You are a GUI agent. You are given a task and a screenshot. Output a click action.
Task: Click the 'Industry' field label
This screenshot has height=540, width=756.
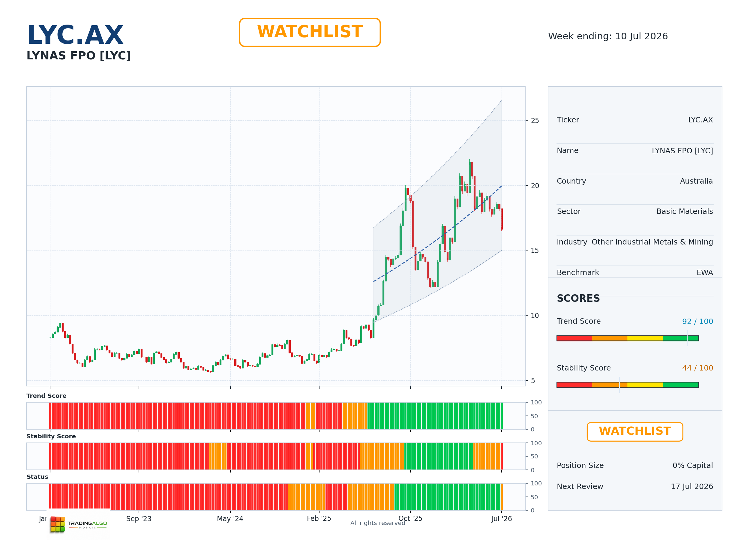pyautogui.click(x=572, y=242)
